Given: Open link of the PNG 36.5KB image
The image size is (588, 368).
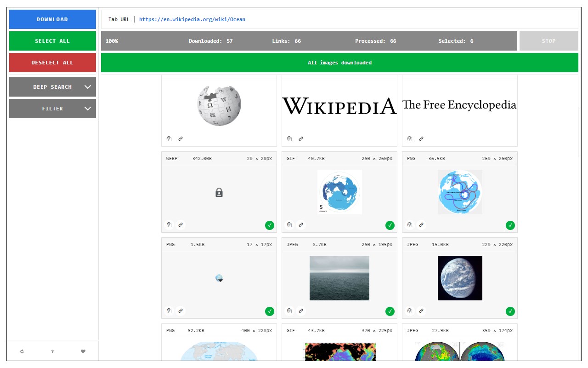Looking at the screenshot, I should [x=421, y=225].
